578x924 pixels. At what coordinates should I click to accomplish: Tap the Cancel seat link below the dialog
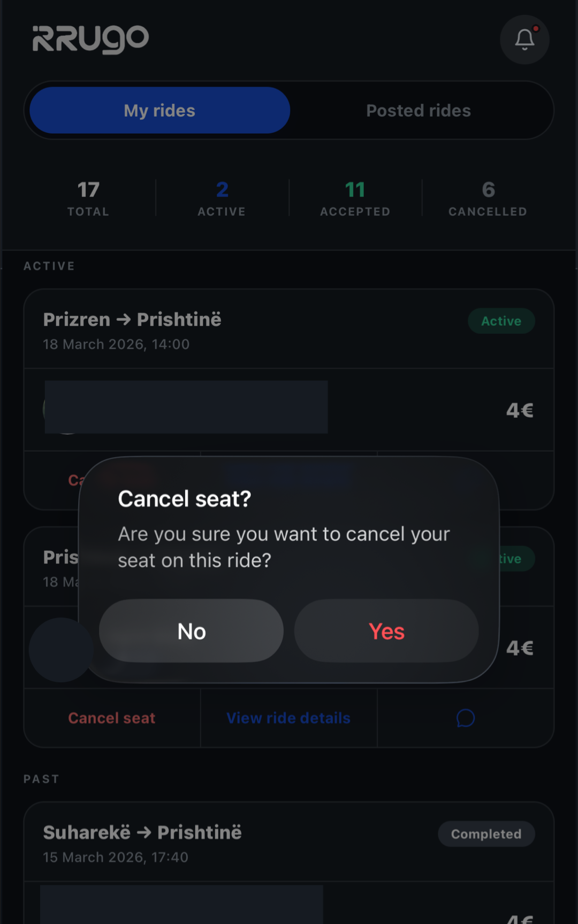(111, 718)
